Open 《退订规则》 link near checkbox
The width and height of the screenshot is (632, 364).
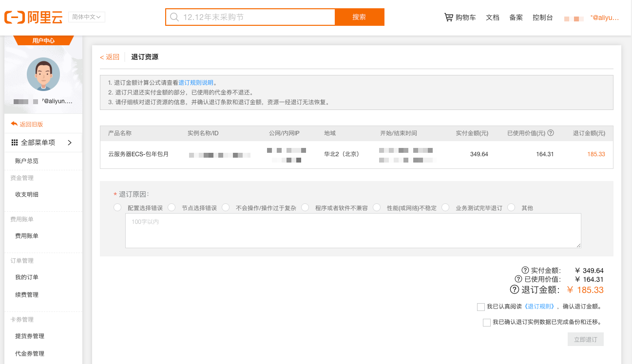coord(539,307)
